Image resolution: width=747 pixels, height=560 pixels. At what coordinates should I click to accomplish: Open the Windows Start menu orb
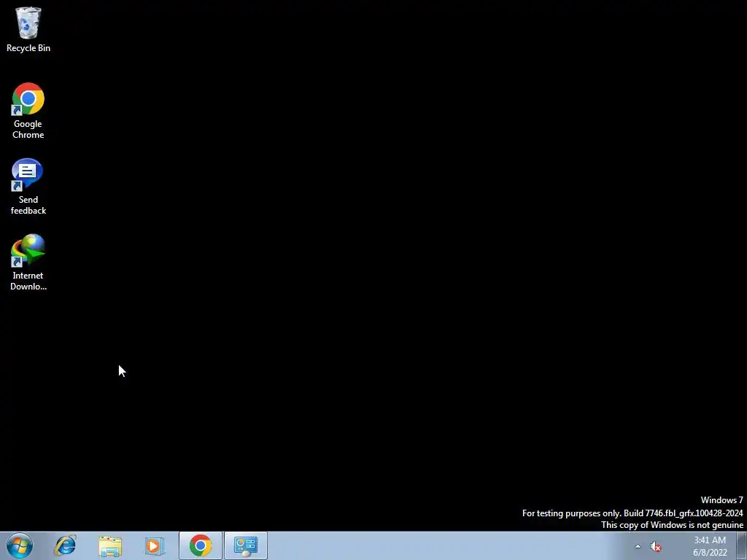(20, 545)
